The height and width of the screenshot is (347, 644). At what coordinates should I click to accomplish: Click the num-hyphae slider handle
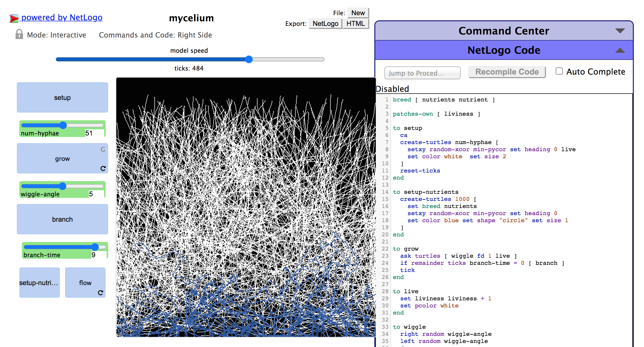(63, 125)
